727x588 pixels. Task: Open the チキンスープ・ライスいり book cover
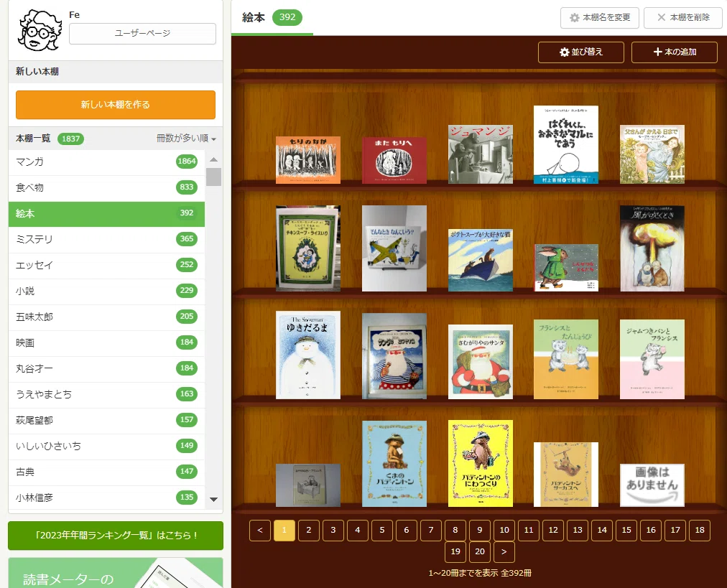tap(308, 248)
